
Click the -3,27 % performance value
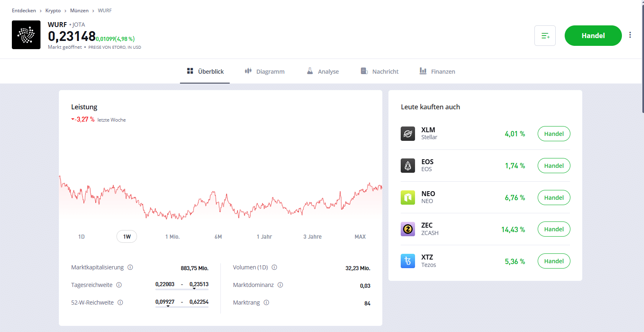(x=83, y=120)
